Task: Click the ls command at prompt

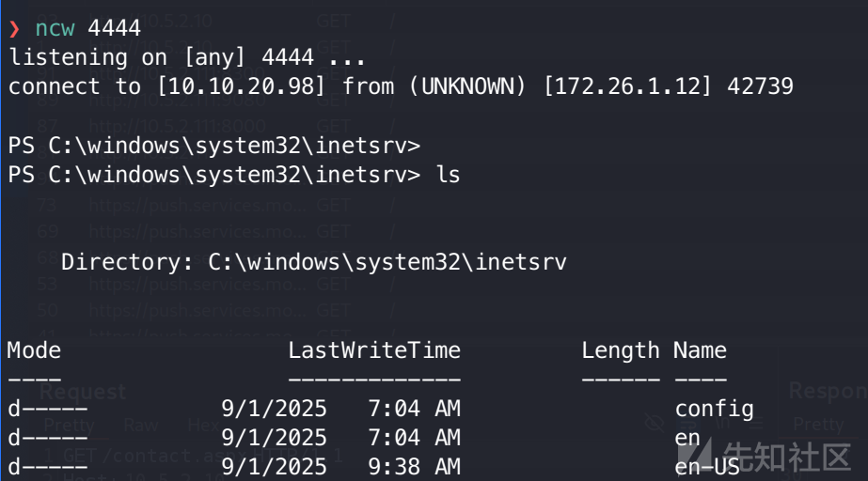Action: (448, 175)
